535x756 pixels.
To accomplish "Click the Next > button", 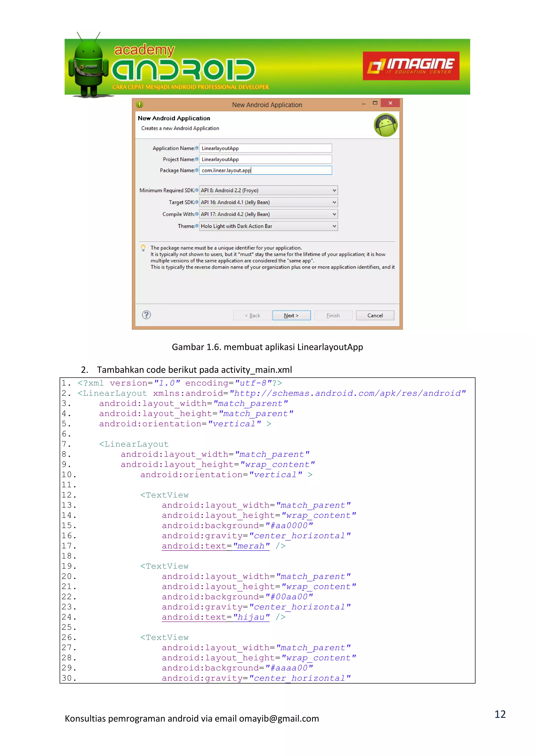I will click(x=291, y=315).
